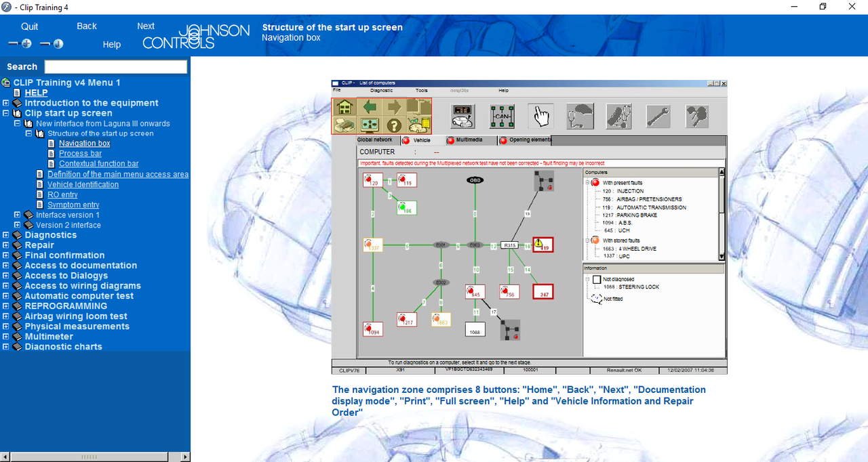Viewport: 868px width, 462px height.
Task: Click the page icon next to Symptom entry
Action: [x=41, y=205]
